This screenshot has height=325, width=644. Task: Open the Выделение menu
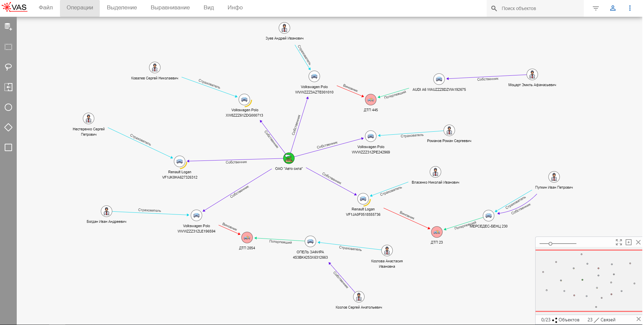click(x=122, y=7)
